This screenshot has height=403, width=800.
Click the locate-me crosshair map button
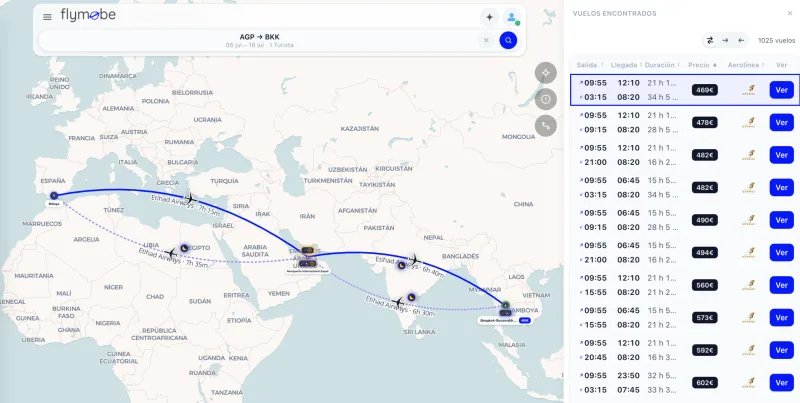pyautogui.click(x=545, y=73)
